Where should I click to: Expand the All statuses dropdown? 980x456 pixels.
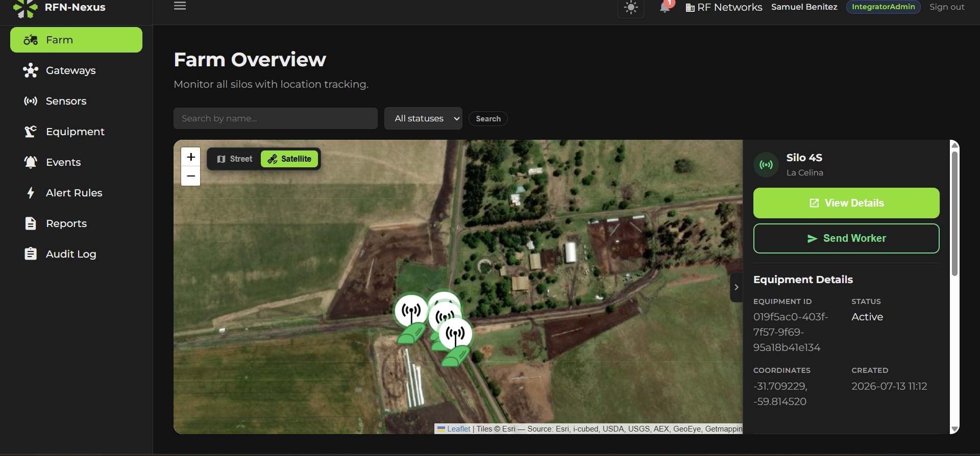click(423, 118)
